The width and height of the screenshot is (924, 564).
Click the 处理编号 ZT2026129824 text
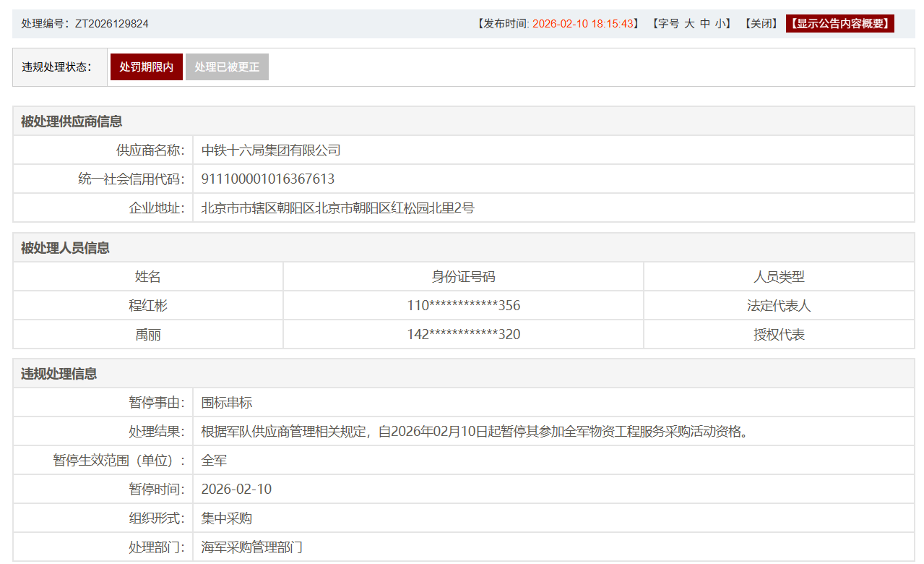point(85,24)
